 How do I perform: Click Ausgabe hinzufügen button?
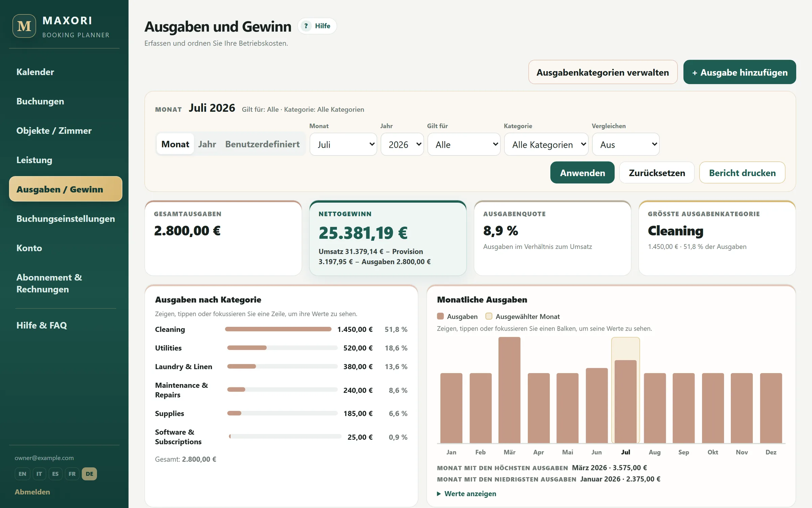pos(740,72)
